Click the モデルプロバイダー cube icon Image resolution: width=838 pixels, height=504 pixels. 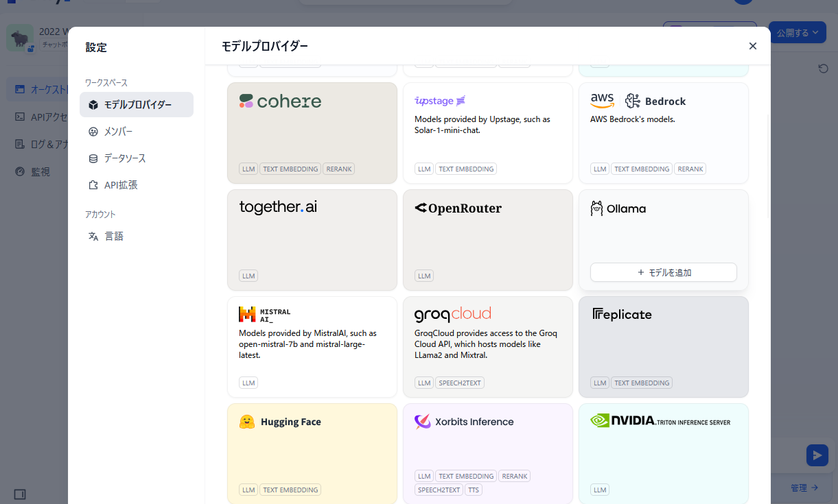coord(93,105)
